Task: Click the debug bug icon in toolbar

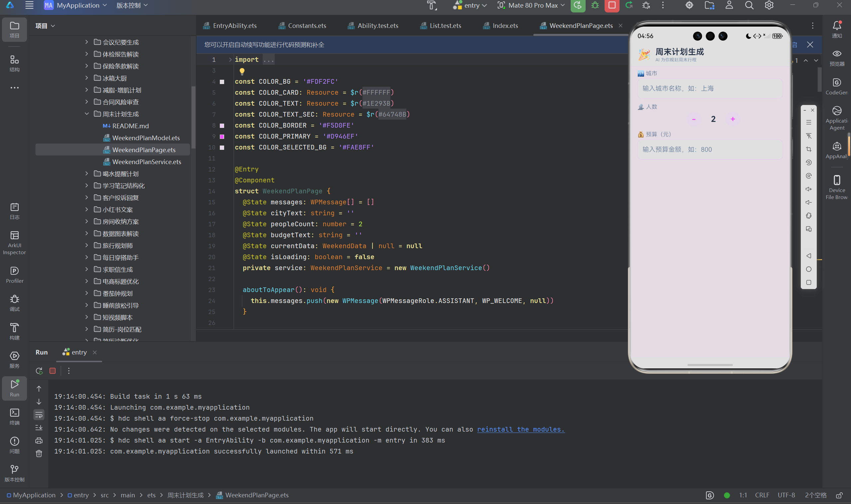Action: (595, 5)
